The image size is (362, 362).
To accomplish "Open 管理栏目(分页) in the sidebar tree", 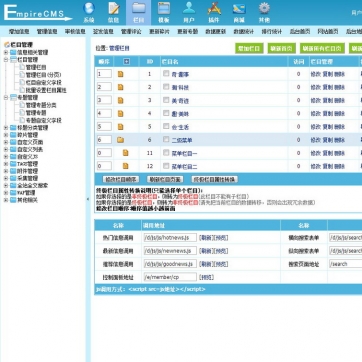I will coord(43,75).
